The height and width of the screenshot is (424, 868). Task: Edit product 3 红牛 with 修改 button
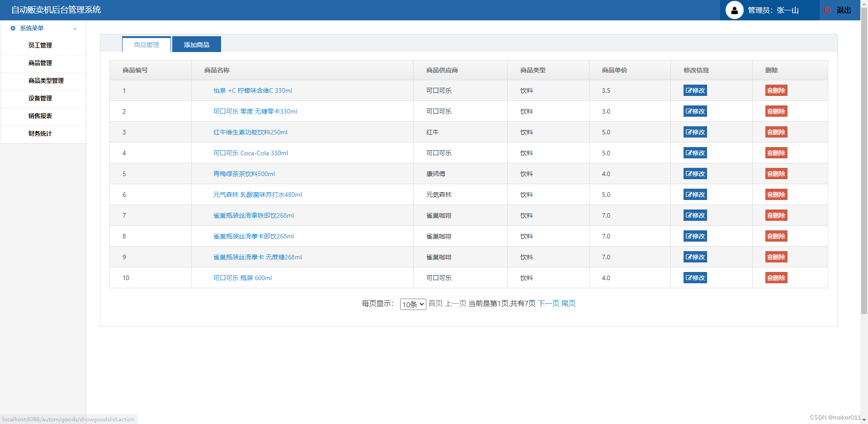(695, 132)
